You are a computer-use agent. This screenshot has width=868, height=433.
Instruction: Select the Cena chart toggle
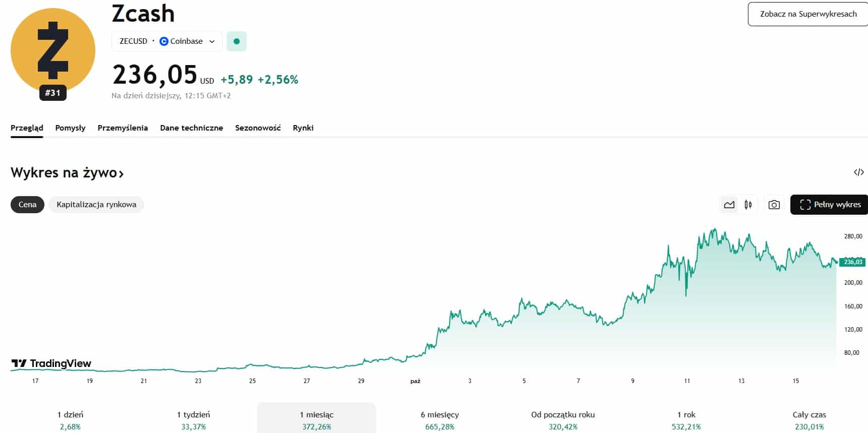tap(27, 205)
